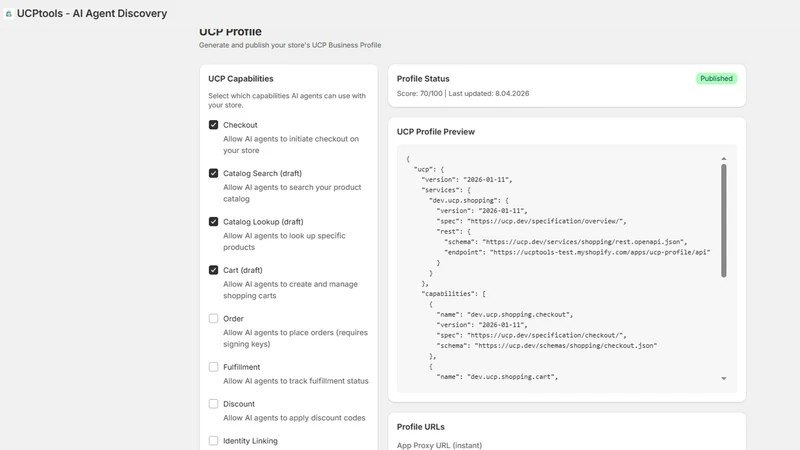Click the UCPtools - AI Agent Discovery title

[92, 14]
